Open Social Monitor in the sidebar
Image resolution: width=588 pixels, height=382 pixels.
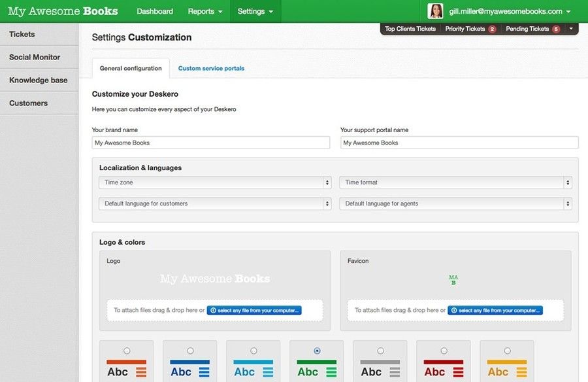tap(39, 57)
